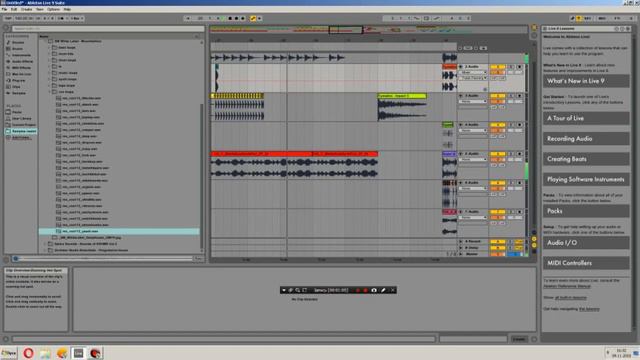Open the Edit menu
640x360 pixels.
tap(14, 9)
